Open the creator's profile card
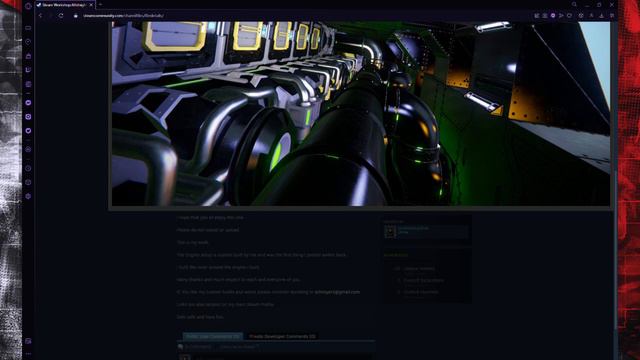The image size is (640, 360). coord(427,232)
